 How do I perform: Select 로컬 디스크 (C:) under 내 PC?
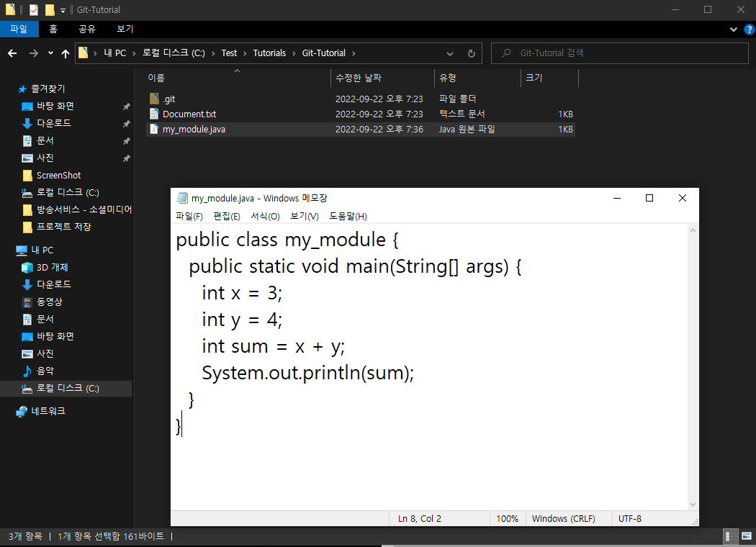pos(66,389)
